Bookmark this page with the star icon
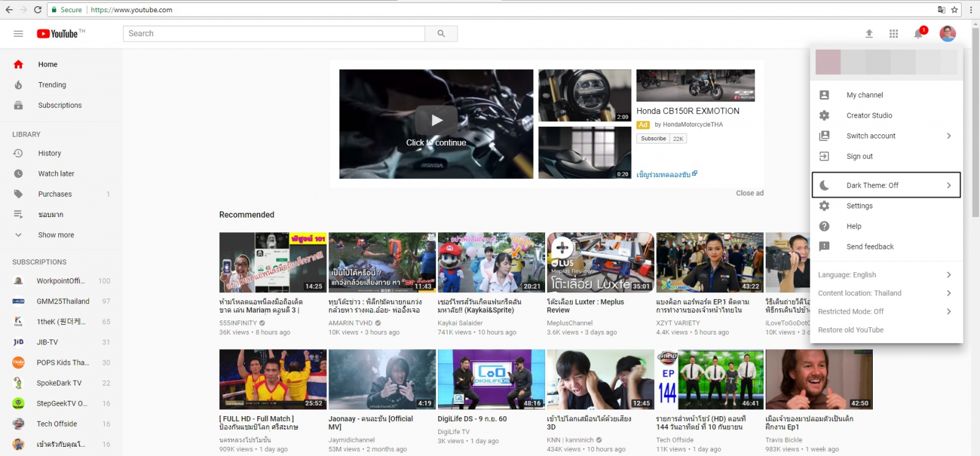The image size is (980, 456). [954, 10]
